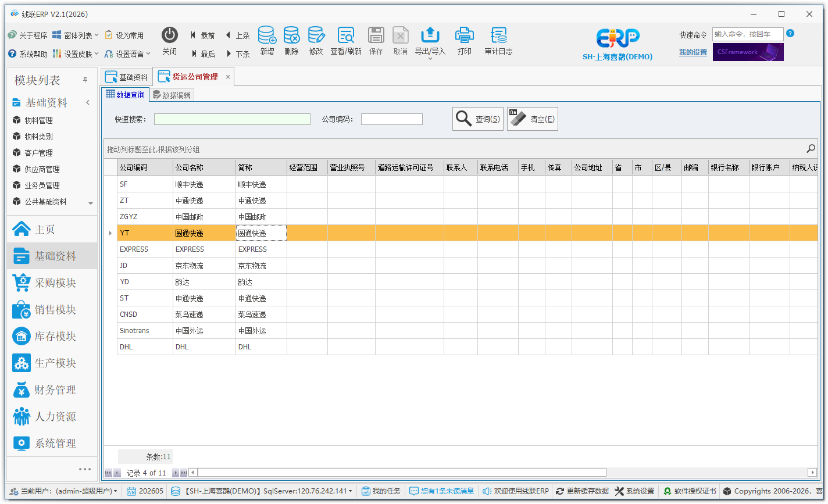Open the 设置语言 language dropdown

point(128,54)
